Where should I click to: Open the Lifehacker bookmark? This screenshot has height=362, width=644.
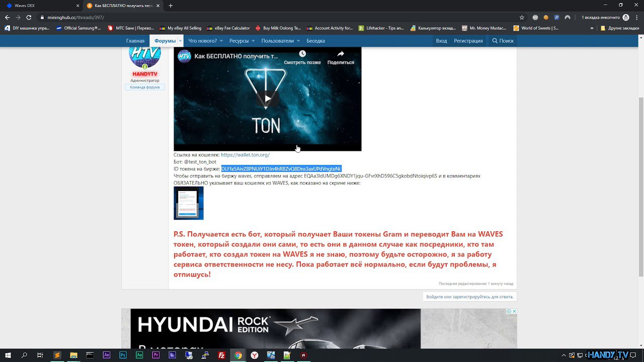[x=381, y=28]
